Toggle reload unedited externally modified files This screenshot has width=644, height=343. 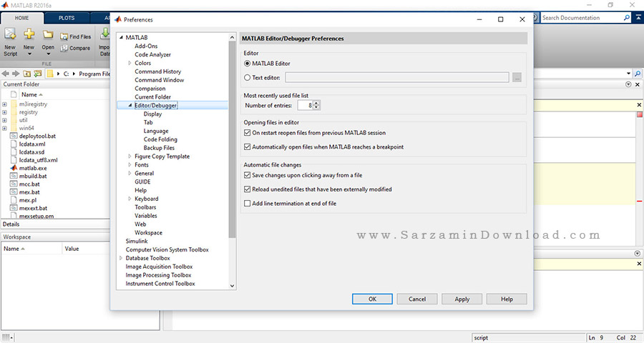point(248,189)
